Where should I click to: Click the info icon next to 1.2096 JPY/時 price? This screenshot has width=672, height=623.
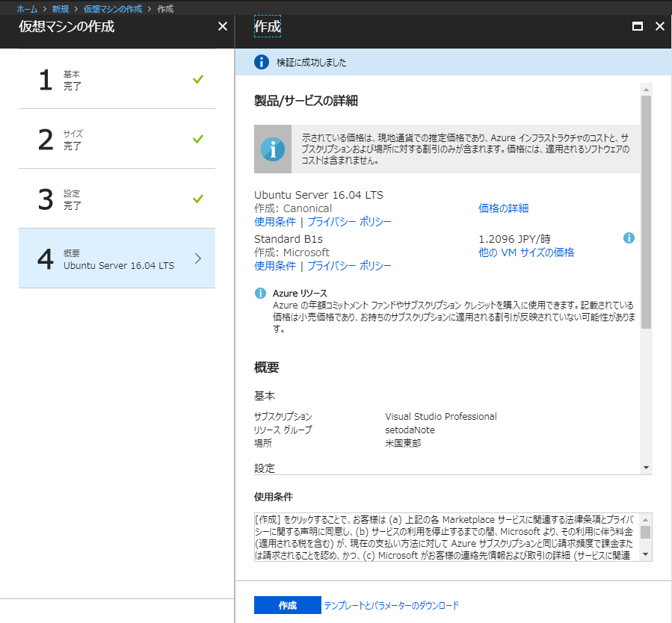point(629,238)
